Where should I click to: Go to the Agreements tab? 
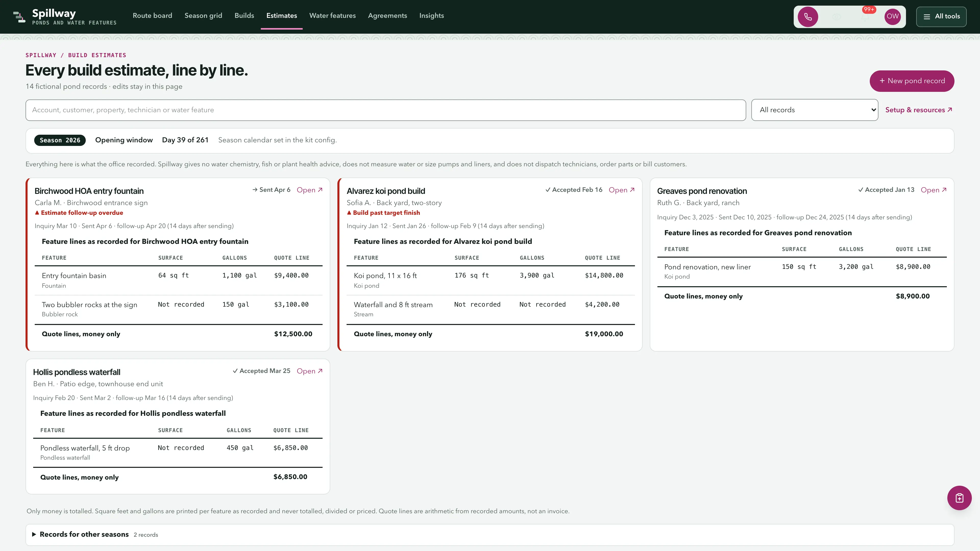pos(387,16)
